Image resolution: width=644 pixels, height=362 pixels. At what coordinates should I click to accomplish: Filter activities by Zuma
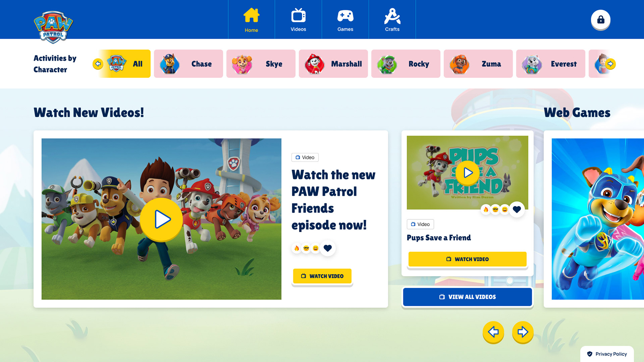[x=478, y=64]
